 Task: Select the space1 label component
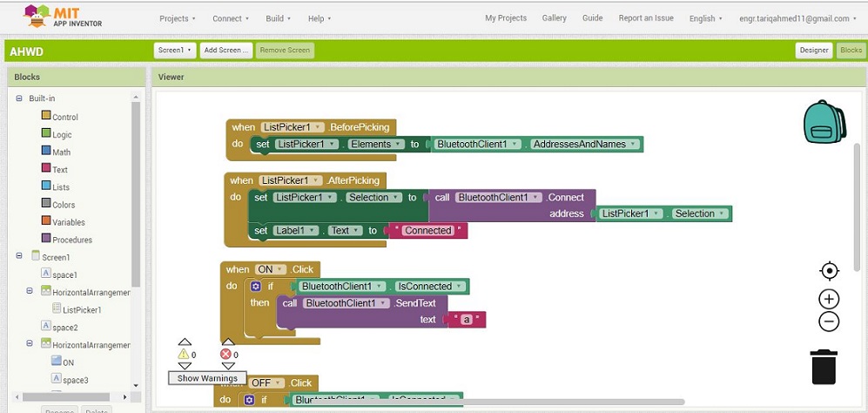tap(59, 274)
